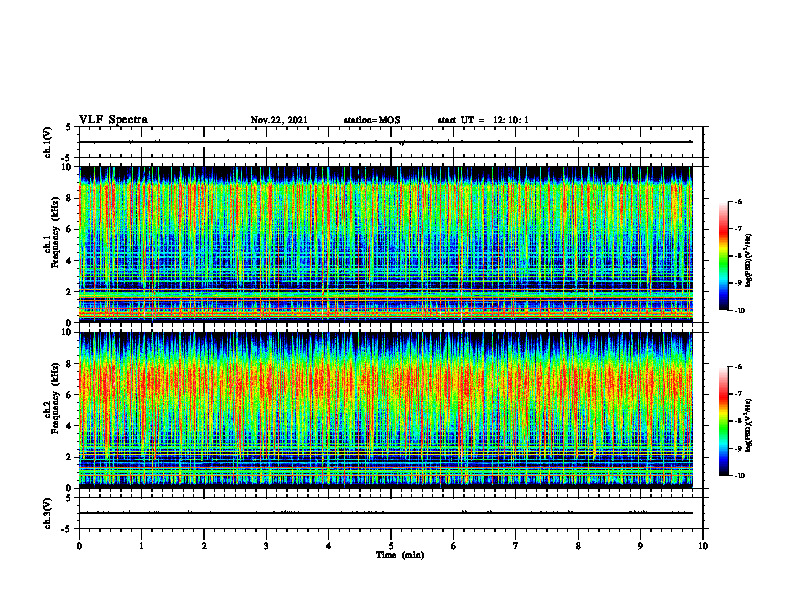This screenshot has height=612, width=792.
Task: Click the 'start UT = 12:10:1' text
Action: 483,120
